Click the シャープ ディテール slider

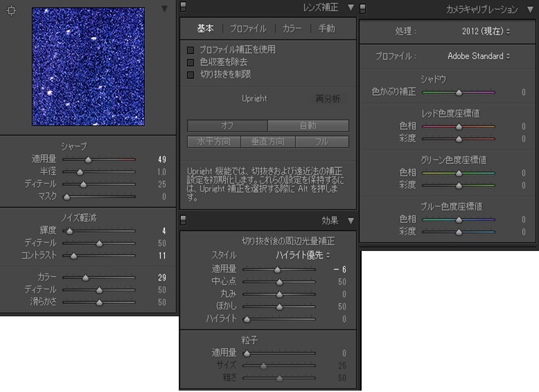point(99,184)
